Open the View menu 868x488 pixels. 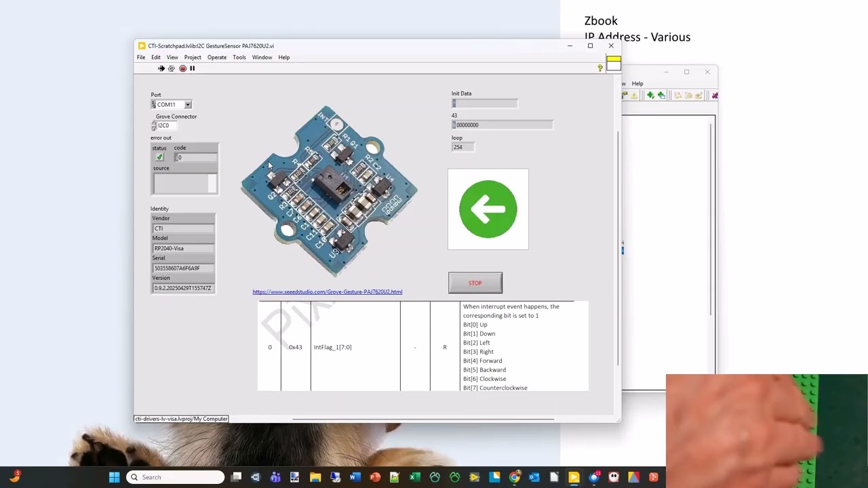(172, 58)
